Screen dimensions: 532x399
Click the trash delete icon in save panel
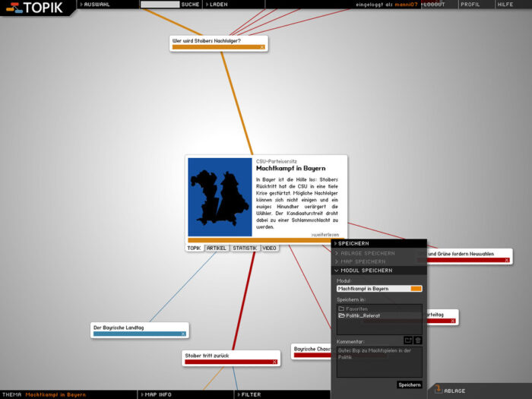tap(417, 340)
